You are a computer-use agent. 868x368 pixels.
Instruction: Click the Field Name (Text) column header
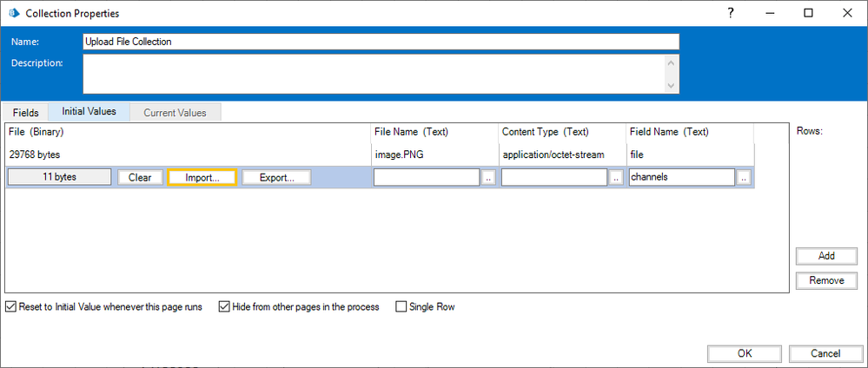690,132
